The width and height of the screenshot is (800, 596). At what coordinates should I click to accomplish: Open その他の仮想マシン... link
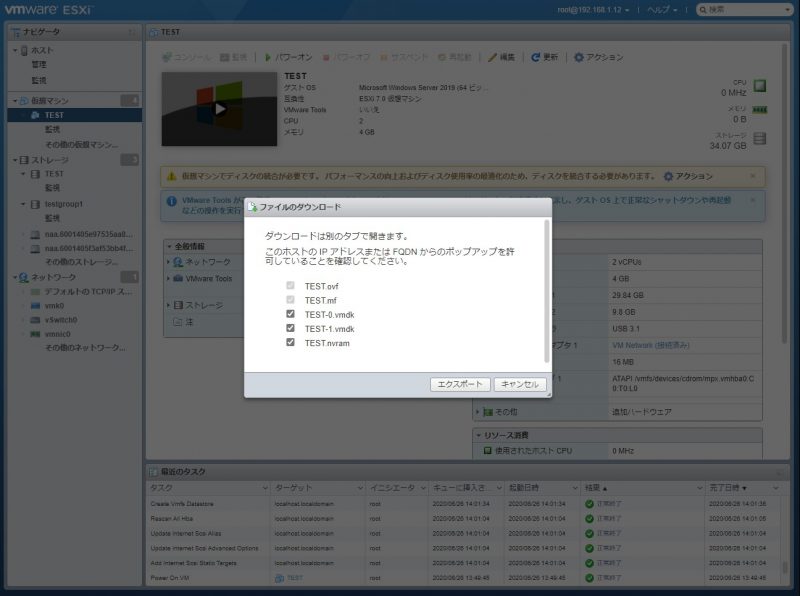pyautogui.click(x=82, y=144)
